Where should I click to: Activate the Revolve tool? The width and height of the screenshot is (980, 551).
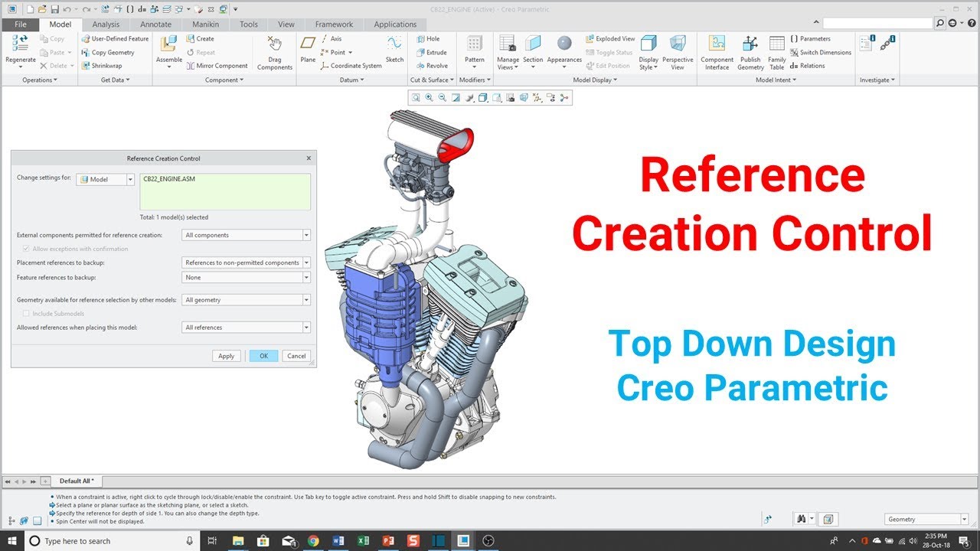[x=432, y=66]
